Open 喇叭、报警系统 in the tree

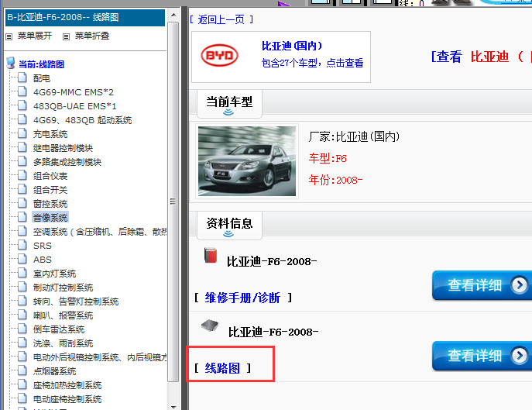(63, 315)
